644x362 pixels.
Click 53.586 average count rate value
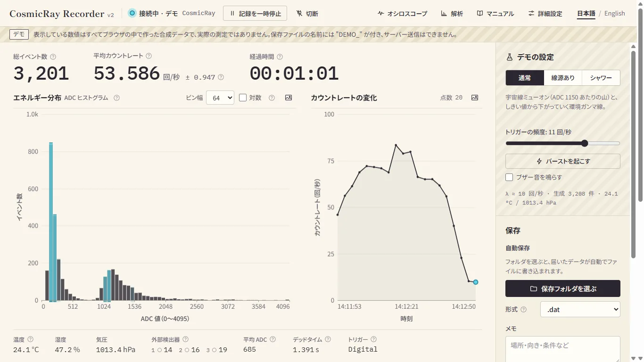coord(127,74)
